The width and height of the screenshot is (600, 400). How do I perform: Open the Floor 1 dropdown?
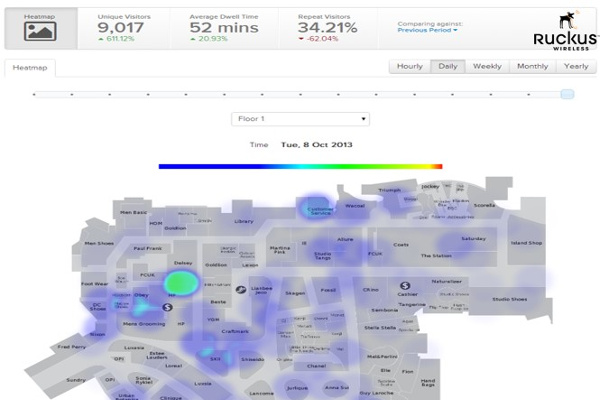300,119
